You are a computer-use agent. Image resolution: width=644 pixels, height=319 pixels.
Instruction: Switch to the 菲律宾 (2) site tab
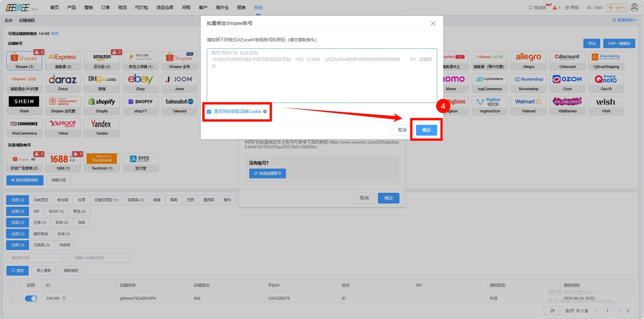tap(135, 200)
